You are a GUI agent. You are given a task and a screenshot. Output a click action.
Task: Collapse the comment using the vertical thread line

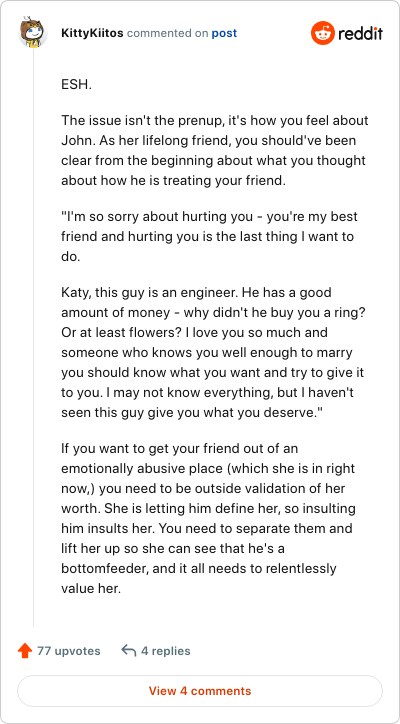[33, 338]
